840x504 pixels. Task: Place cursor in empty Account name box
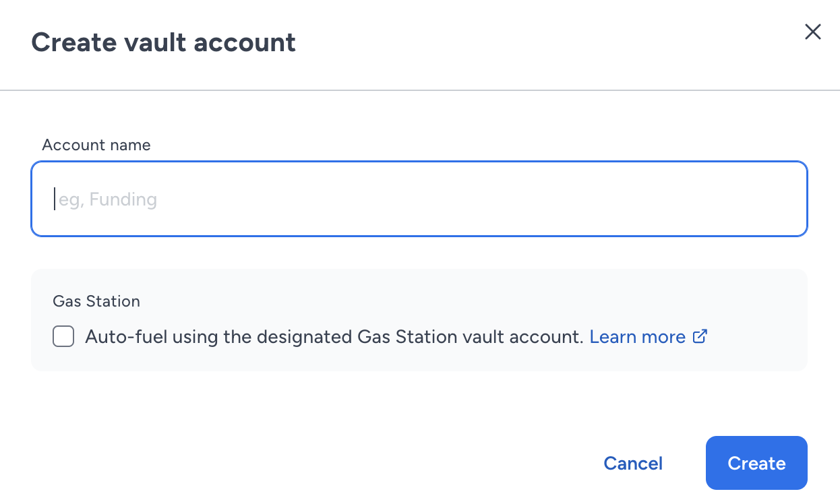419,199
